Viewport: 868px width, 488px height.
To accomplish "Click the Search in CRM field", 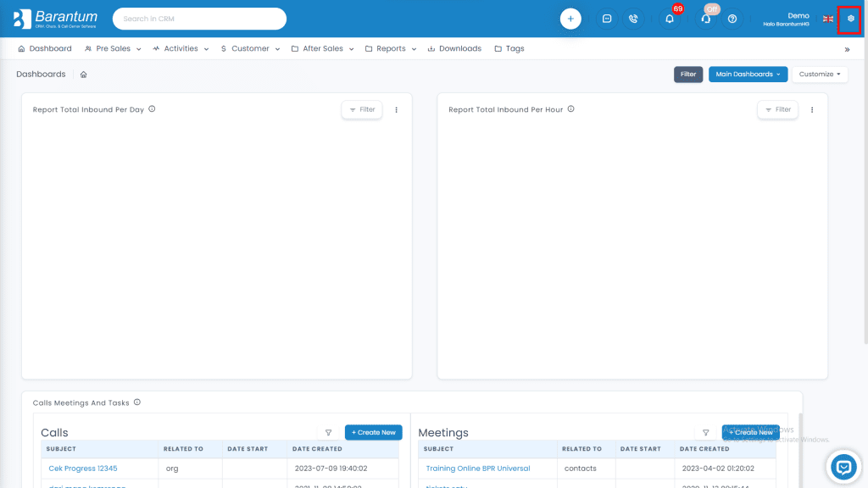I will (x=199, y=18).
